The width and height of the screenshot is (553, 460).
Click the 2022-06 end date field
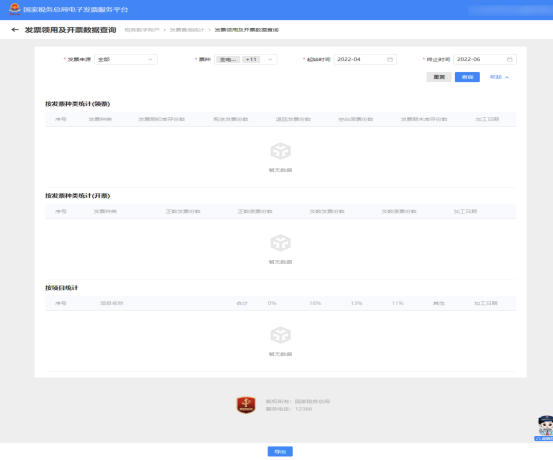point(485,59)
